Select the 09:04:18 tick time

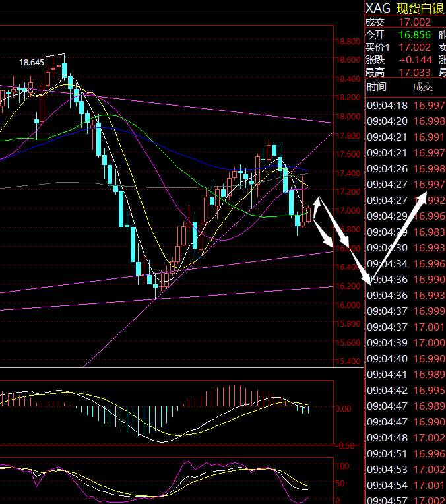(387, 105)
